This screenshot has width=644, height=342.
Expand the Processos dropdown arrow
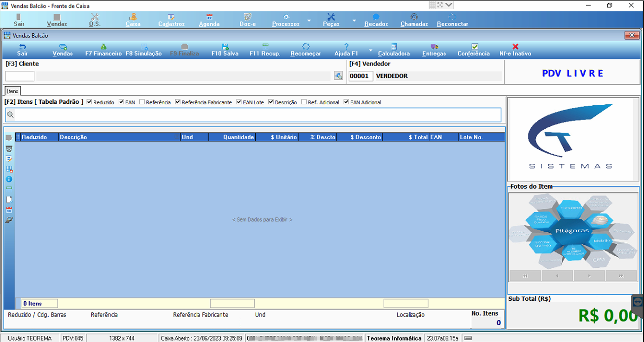point(309,20)
